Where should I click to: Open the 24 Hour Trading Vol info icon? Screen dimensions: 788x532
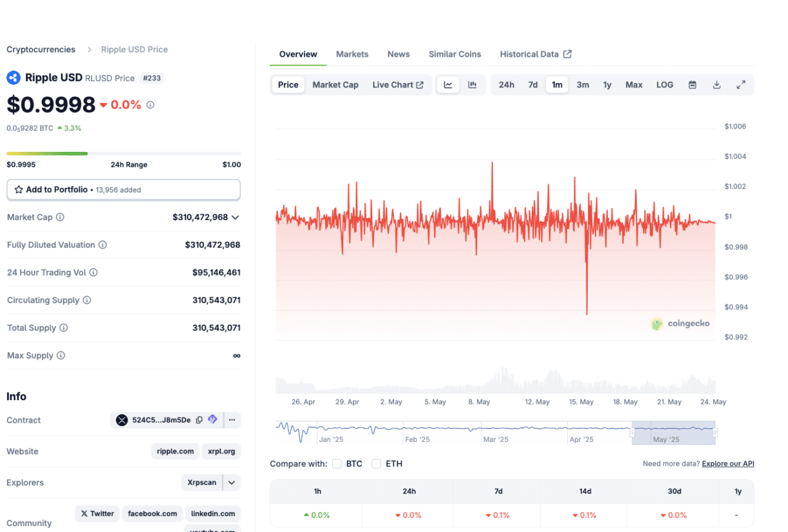(x=93, y=273)
